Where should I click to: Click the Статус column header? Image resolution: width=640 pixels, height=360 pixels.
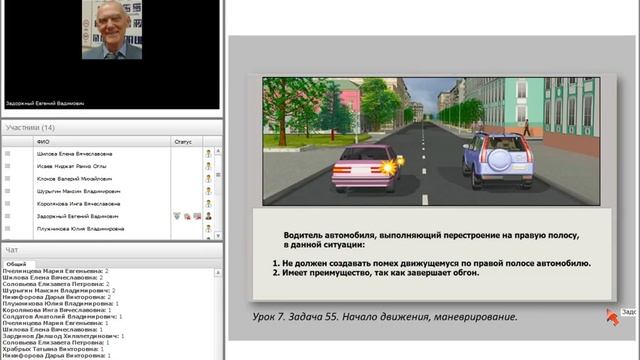[x=186, y=142]
